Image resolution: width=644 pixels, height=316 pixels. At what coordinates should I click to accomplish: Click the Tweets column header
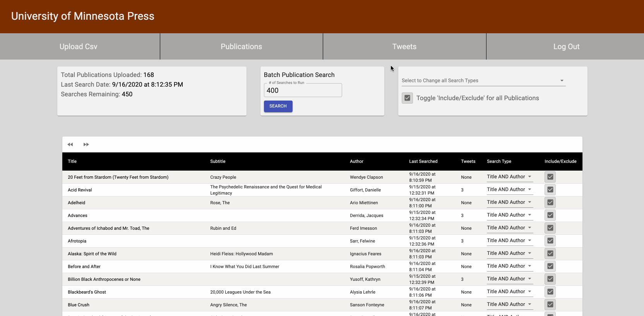[468, 161]
